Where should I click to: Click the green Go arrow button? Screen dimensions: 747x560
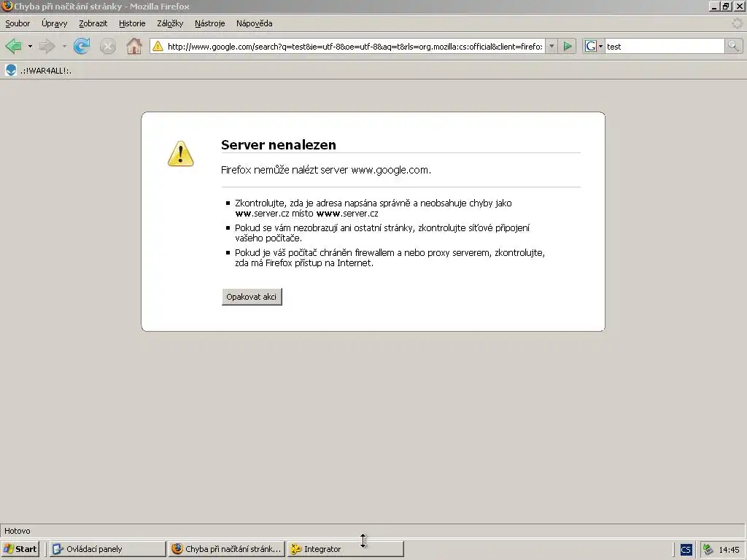[568, 46]
